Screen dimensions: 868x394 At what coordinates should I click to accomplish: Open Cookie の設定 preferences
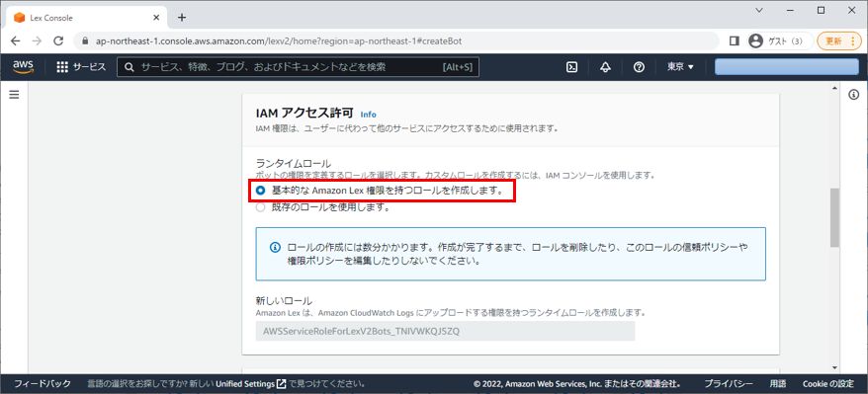pyautogui.click(x=828, y=383)
